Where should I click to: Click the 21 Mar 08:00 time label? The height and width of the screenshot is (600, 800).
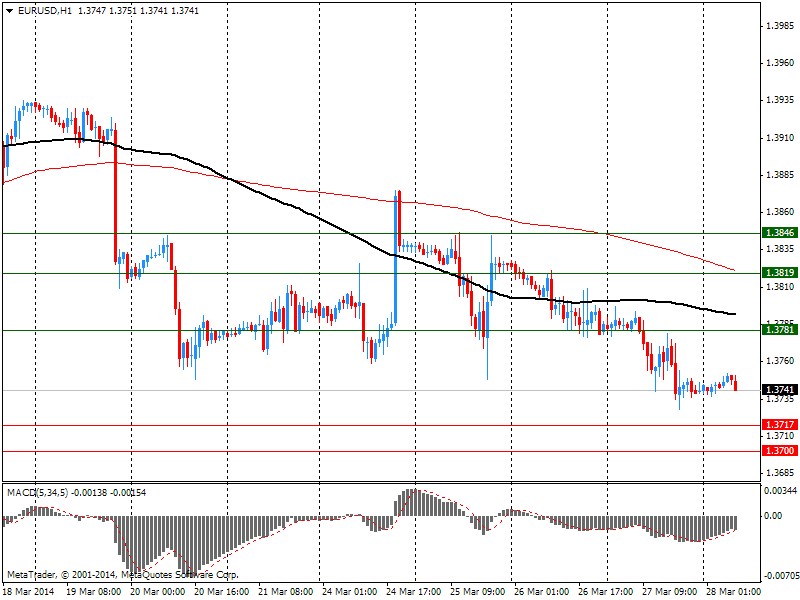click(x=285, y=592)
